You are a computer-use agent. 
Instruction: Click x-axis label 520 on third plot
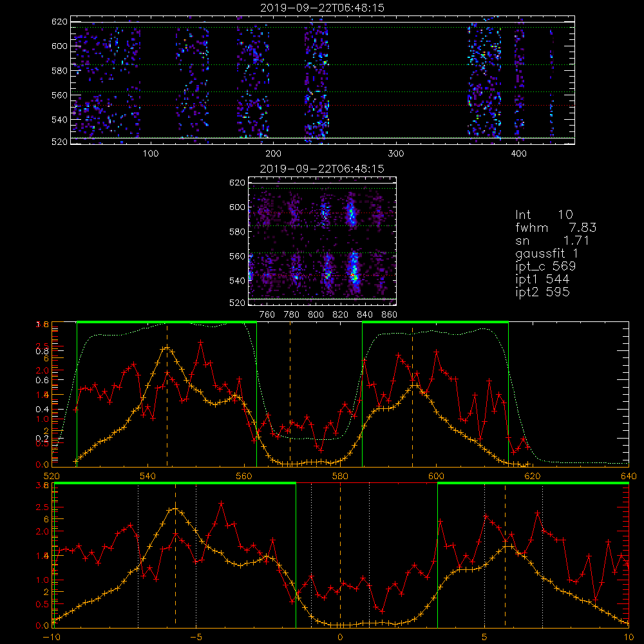(x=52, y=477)
